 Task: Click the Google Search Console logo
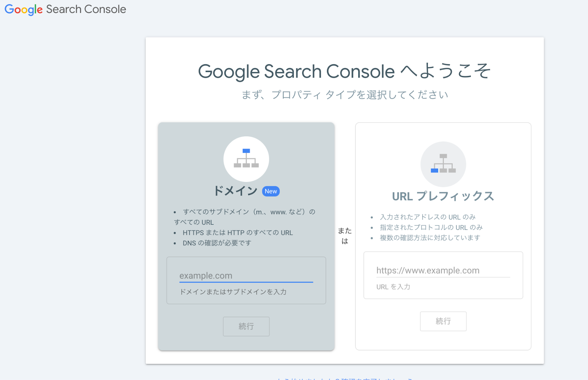pyautogui.click(x=65, y=10)
